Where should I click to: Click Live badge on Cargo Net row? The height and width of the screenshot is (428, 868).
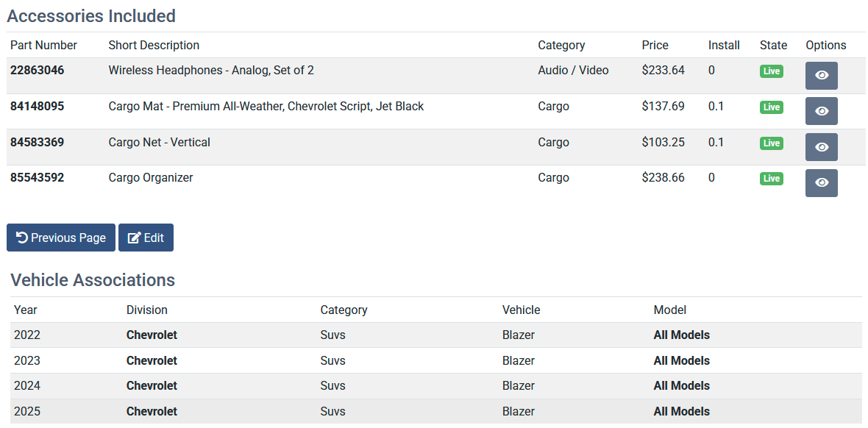[771, 143]
